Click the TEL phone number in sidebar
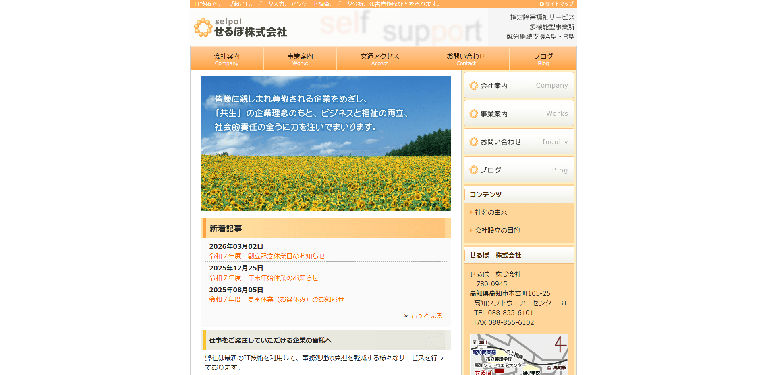Viewport: 767px width, 375px height. point(503,312)
